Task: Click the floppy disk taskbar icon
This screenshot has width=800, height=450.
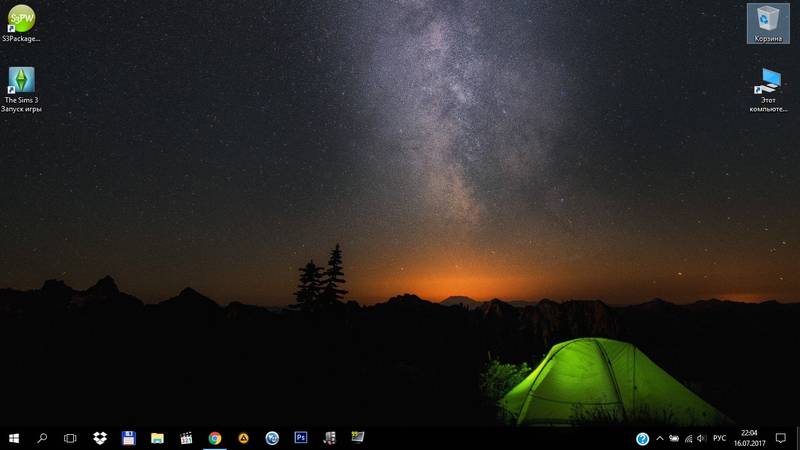Action: tap(128, 438)
